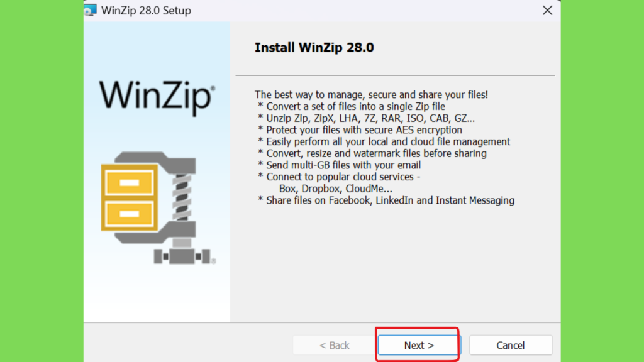The image size is (644, 362).
Task: Click the vise handle at the graphic's base
Action: click(x=182, y=256)
